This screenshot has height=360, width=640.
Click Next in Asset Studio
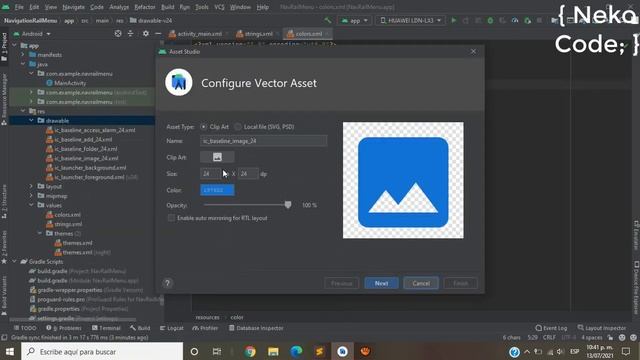pos(381,283)
